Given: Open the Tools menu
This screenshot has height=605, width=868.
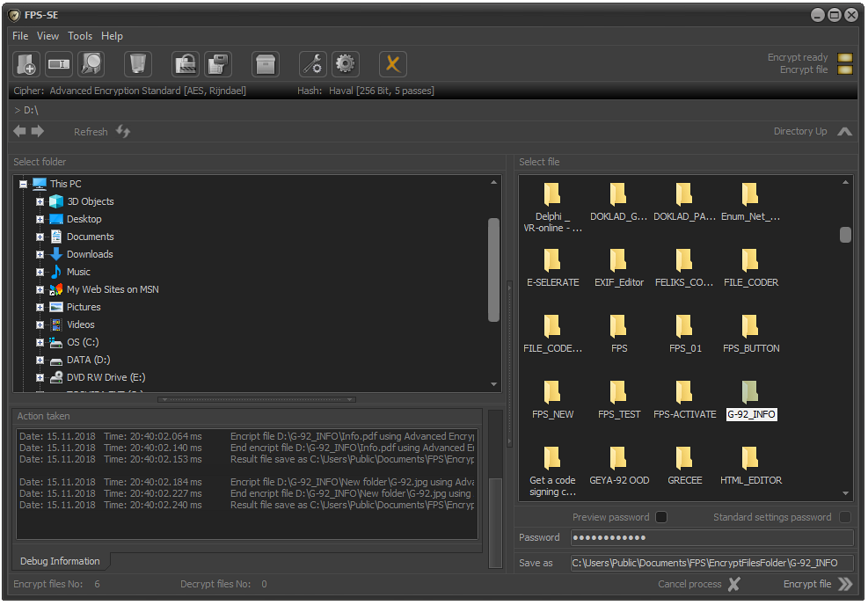Looking at the screenshot, I should 80,36.
